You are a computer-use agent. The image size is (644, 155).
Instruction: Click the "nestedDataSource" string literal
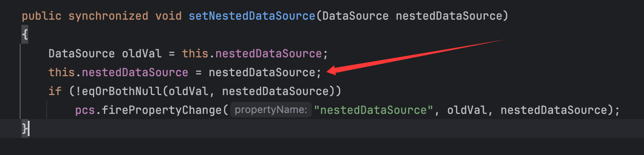click(374, 110)
